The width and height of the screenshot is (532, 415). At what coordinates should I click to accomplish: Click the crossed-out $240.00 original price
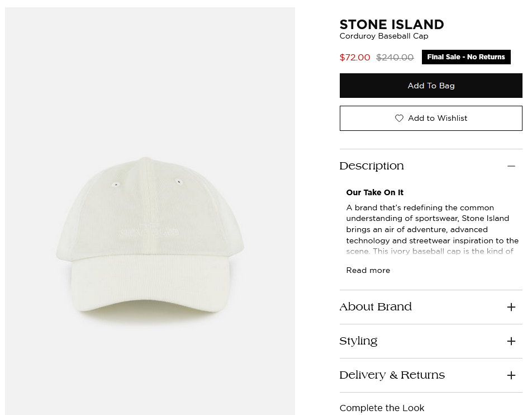(395, 57)
